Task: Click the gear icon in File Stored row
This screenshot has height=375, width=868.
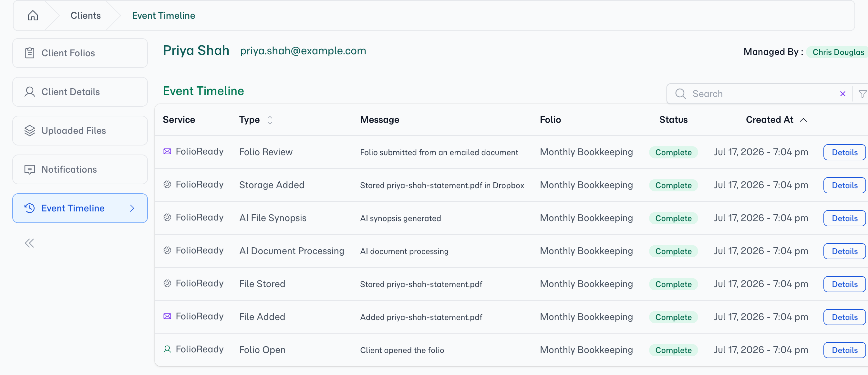Action: point(167,283)
